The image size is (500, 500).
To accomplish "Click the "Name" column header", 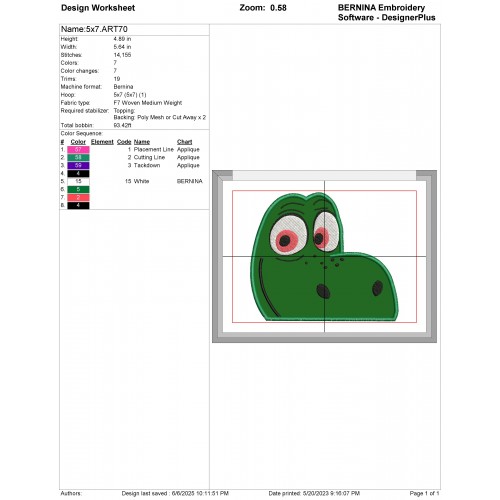I will [x=142, y=142].
